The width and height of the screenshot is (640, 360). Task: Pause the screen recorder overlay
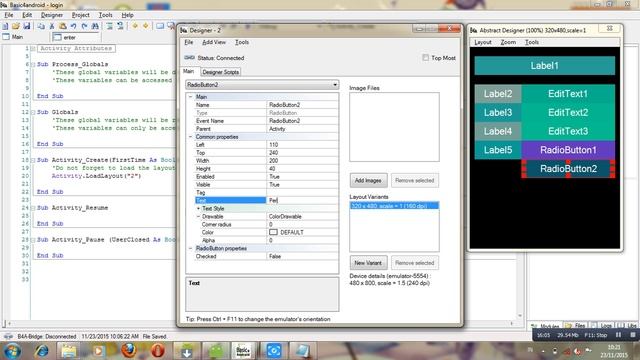click(618, 335)
